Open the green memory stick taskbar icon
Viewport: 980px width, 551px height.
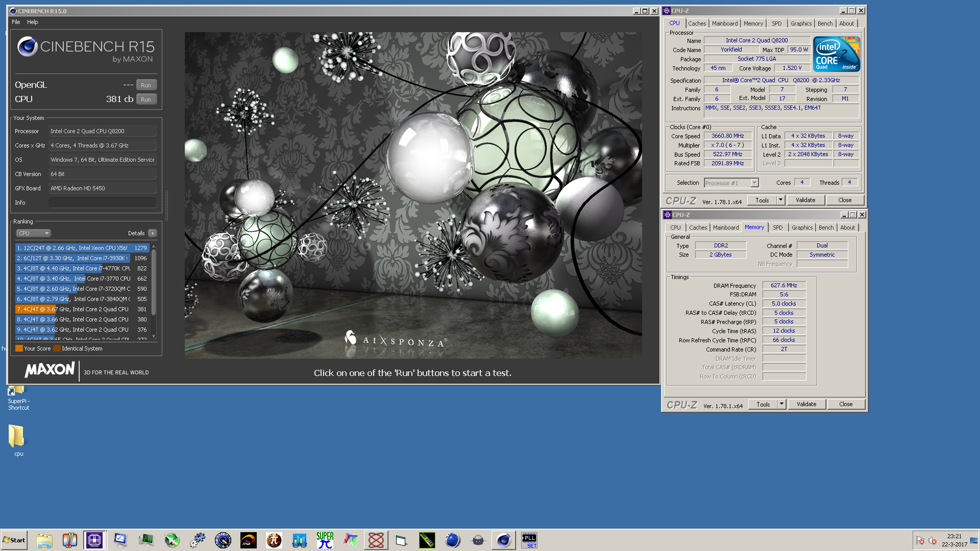(x=427, y=540)
